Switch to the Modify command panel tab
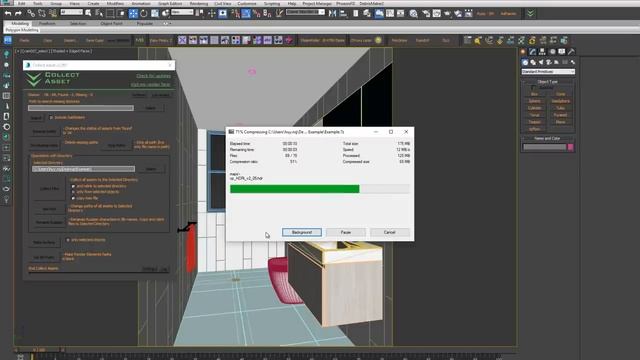The image size is (640, 360). click(x=533, y=51)
